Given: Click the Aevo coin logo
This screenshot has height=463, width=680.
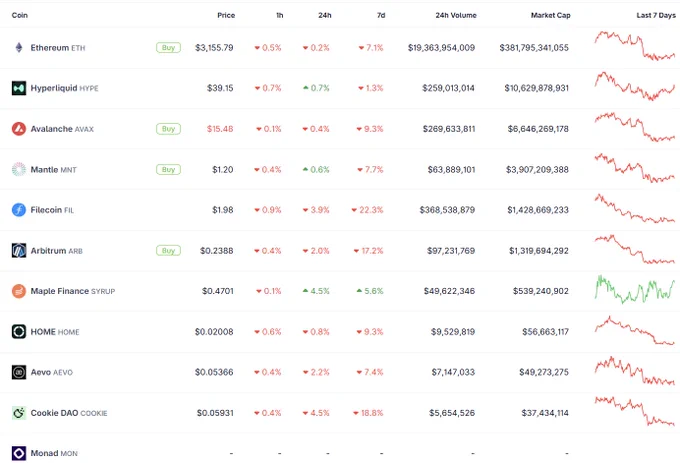Looking at the screenshot, I should click(x=19, y=372).
